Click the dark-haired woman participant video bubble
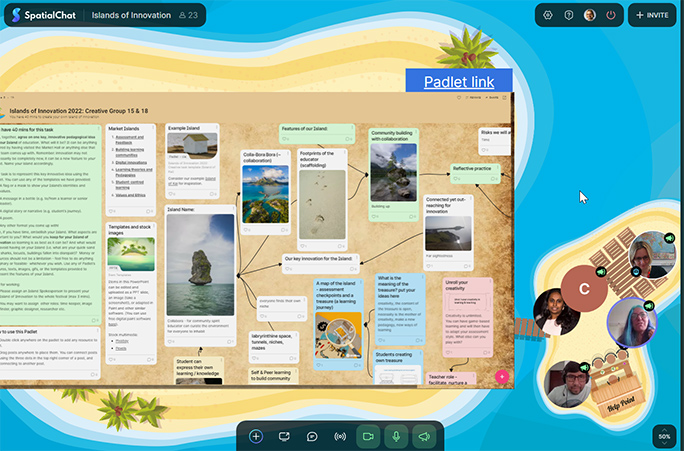 tap(556, 311)
